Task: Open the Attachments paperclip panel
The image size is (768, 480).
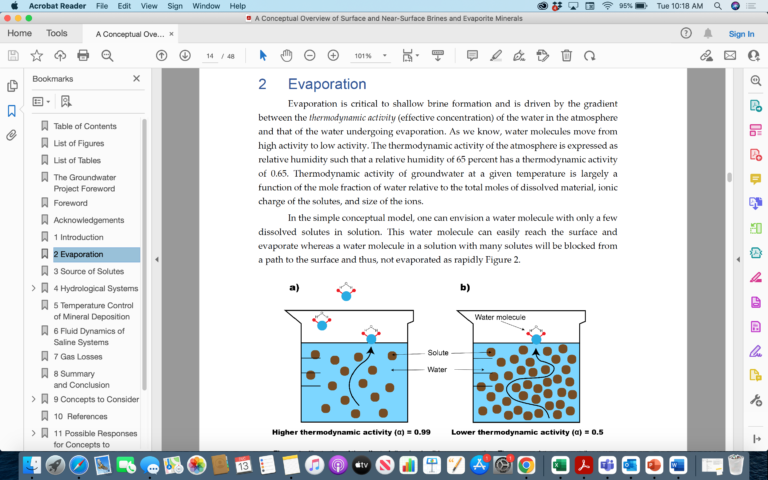Action: click(x=12, y=135)
